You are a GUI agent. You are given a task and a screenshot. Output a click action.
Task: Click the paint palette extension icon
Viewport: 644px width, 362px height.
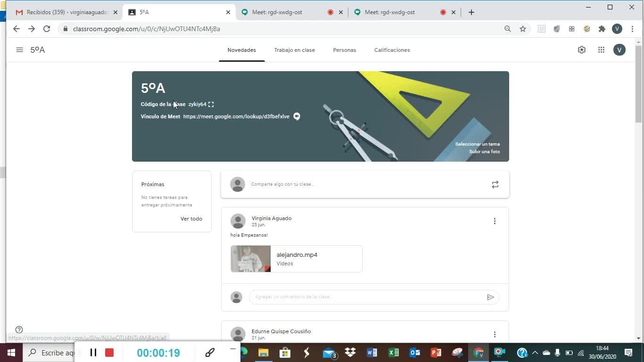(x=587, y=29)
